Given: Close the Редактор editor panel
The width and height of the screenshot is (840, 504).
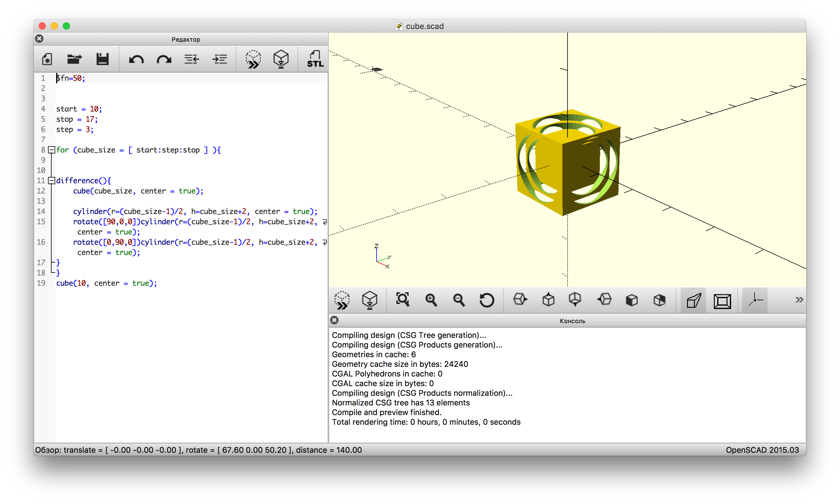Looking at the screenshot, I should 40,39.
